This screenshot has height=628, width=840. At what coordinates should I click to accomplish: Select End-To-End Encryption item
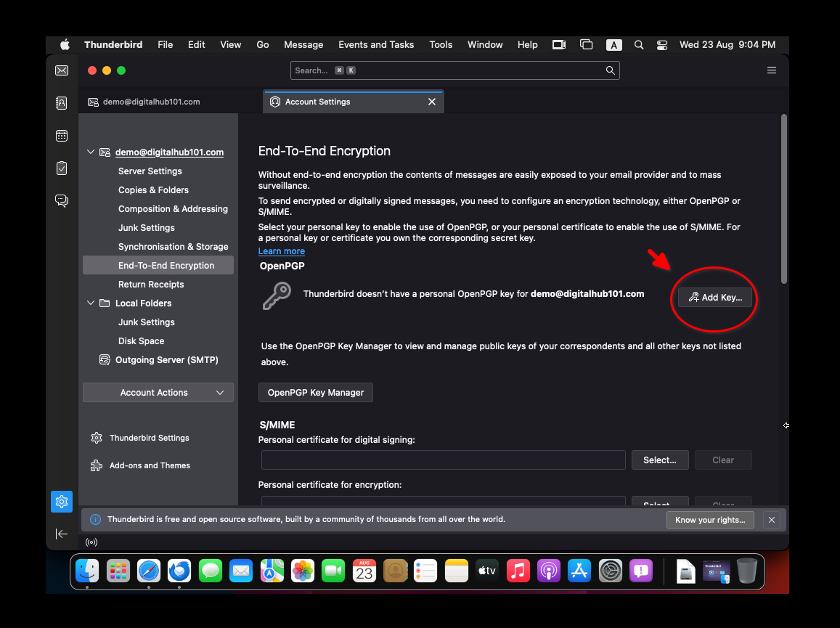point(158,265)
